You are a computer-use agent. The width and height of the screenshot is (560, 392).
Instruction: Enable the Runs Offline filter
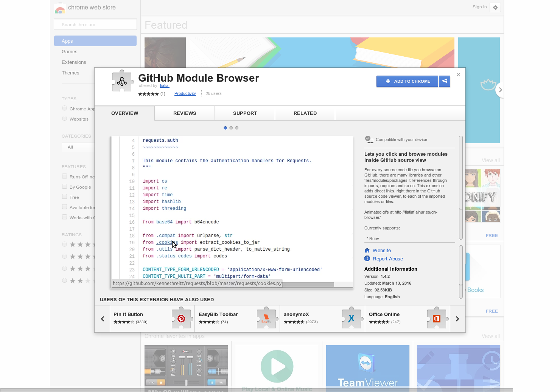coord(64,176)
